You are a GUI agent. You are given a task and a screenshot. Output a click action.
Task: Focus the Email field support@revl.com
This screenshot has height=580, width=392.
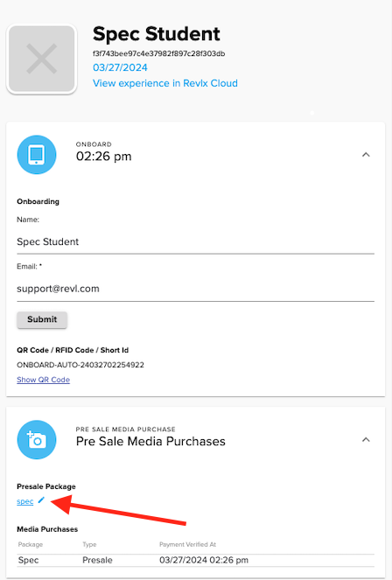pos(196,290)
